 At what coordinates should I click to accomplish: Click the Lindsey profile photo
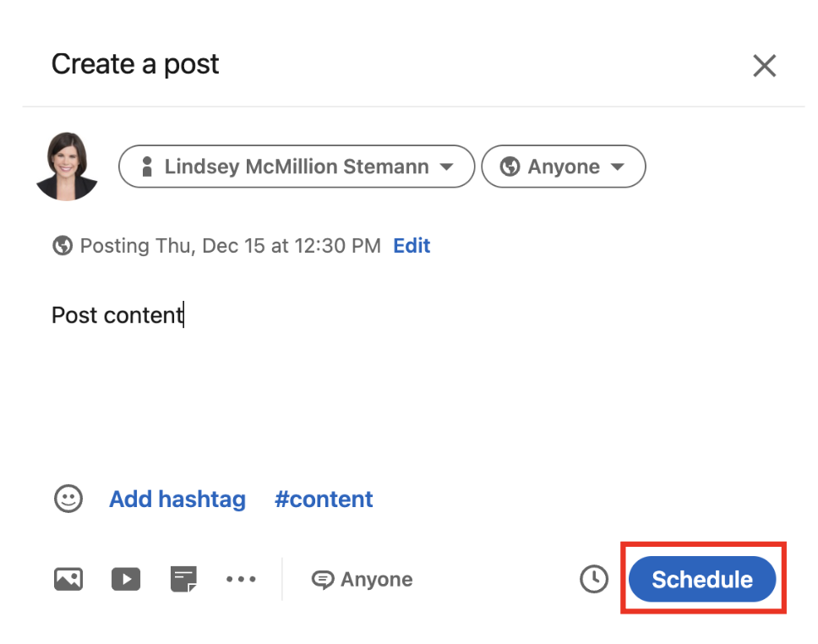point(67,166)
